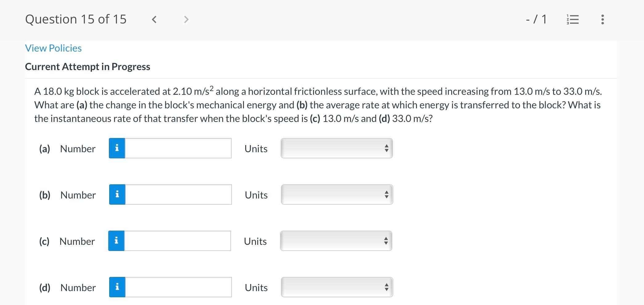Select the Number field for part (a)
644x305 pixels.
[x=178, y=148]
